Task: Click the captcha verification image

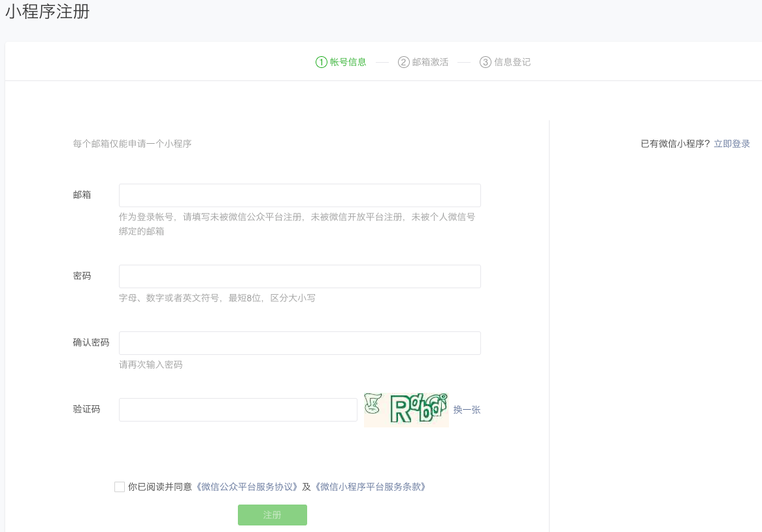Action: coord(406,410)
